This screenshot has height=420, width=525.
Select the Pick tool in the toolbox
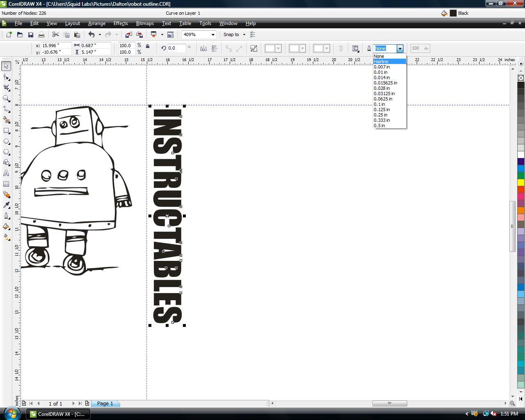point(6,66)
